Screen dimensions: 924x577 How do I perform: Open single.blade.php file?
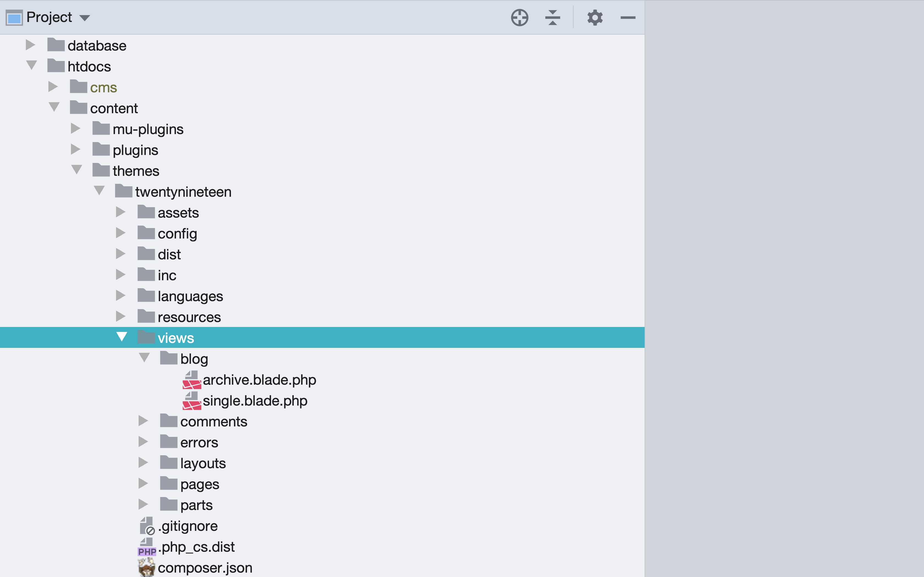click(255, 400)
